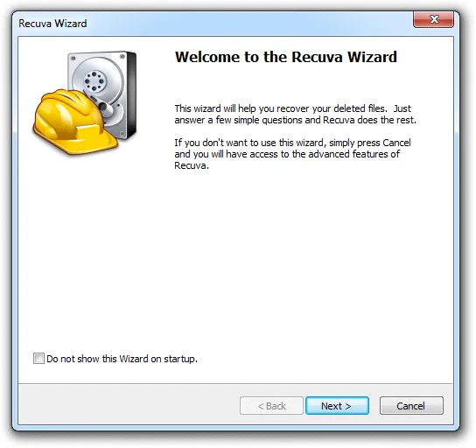This screenshot has width=476, height=448.
Task: Click the black side edge of the drive
Action: pos(132,94)
